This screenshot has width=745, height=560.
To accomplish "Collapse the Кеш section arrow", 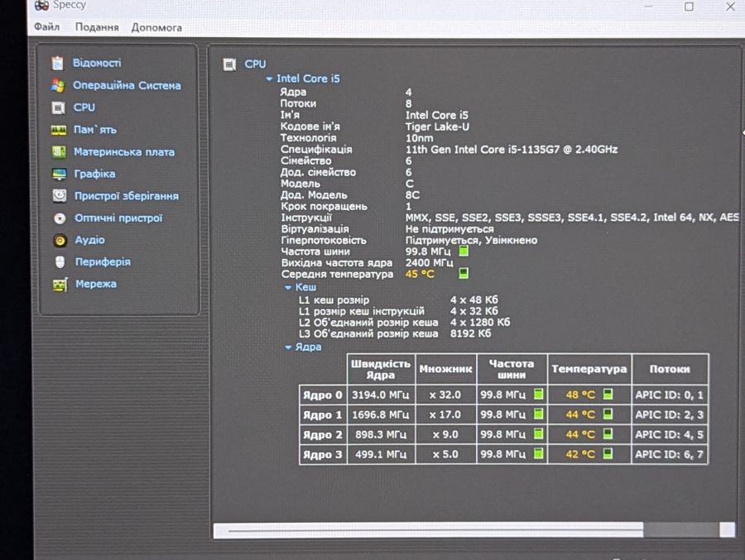I will pyautogui.click(x=288, y=287).
